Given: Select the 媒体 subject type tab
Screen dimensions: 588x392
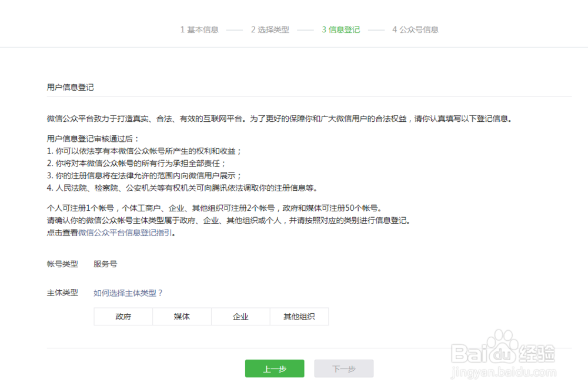Looking at the screenshot, I should (x=182, y=317).
